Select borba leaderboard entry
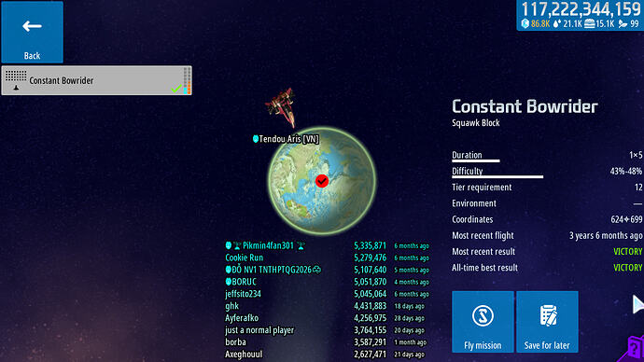 click(327, 342)
